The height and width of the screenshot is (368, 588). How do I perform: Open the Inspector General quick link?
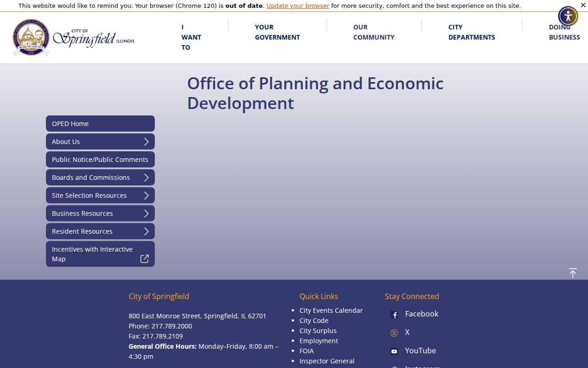point(327,361)
